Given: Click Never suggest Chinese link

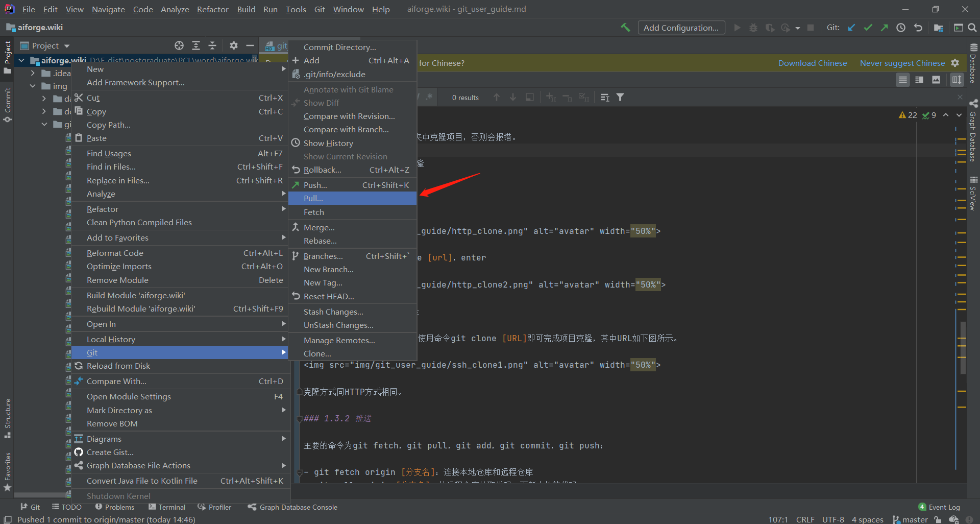Looking at the screenshot, I should pos(902,63).
